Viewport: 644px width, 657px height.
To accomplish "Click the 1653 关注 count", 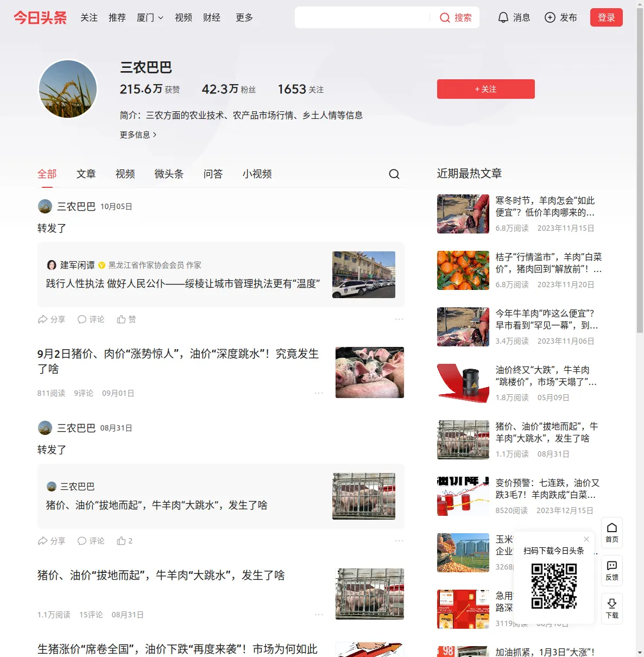I will (301, 89).
